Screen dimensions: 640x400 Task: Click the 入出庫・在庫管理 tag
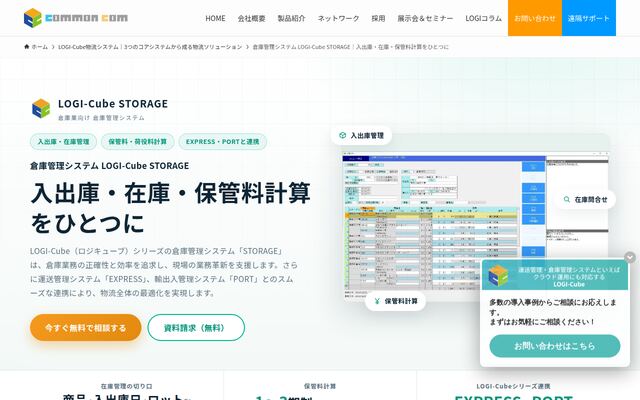pos(63,142)
